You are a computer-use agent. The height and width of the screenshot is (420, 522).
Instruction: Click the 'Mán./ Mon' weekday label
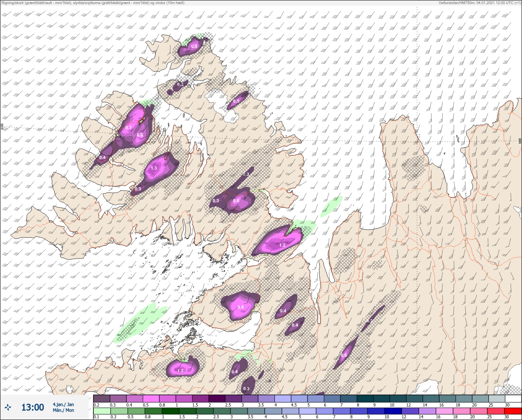click(x=64, y=410)
